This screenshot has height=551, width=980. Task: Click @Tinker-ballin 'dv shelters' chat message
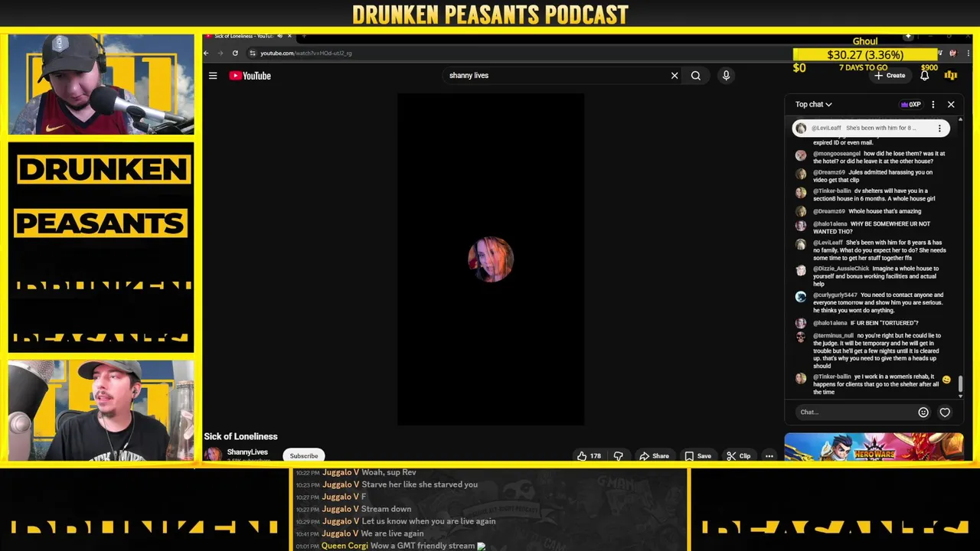pyautogui.click(x=872, y=195)
